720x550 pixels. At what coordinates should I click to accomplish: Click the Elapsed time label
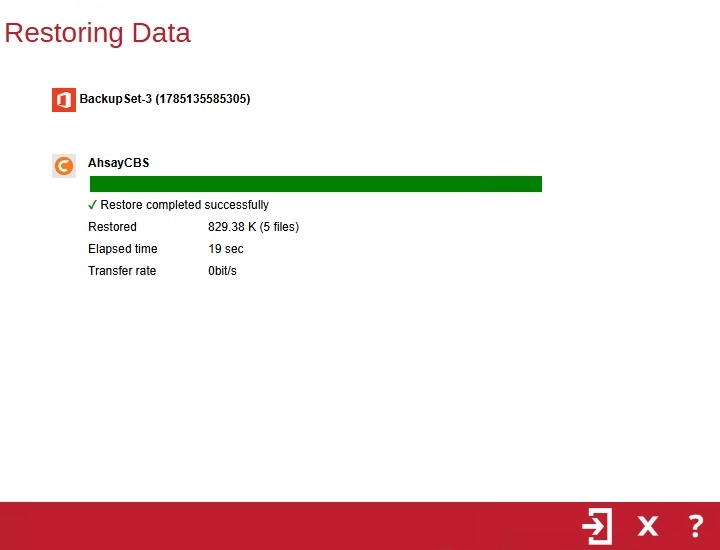(x=123, y=249)
